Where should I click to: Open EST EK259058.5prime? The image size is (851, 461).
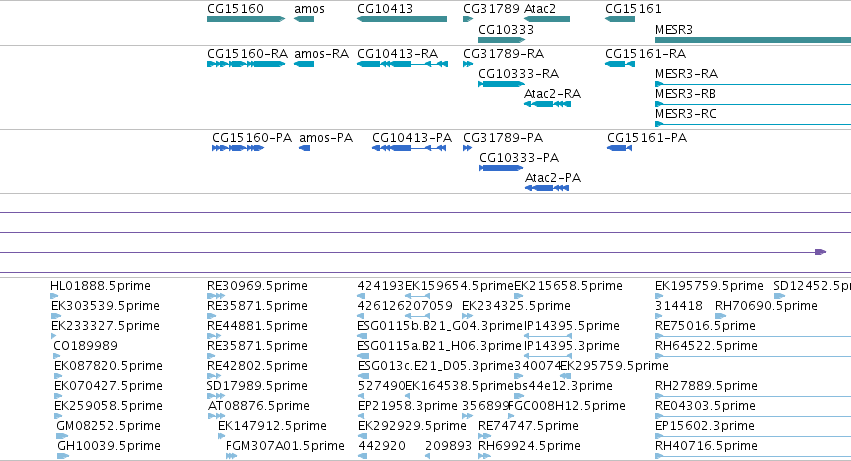(x=108, y=407)
